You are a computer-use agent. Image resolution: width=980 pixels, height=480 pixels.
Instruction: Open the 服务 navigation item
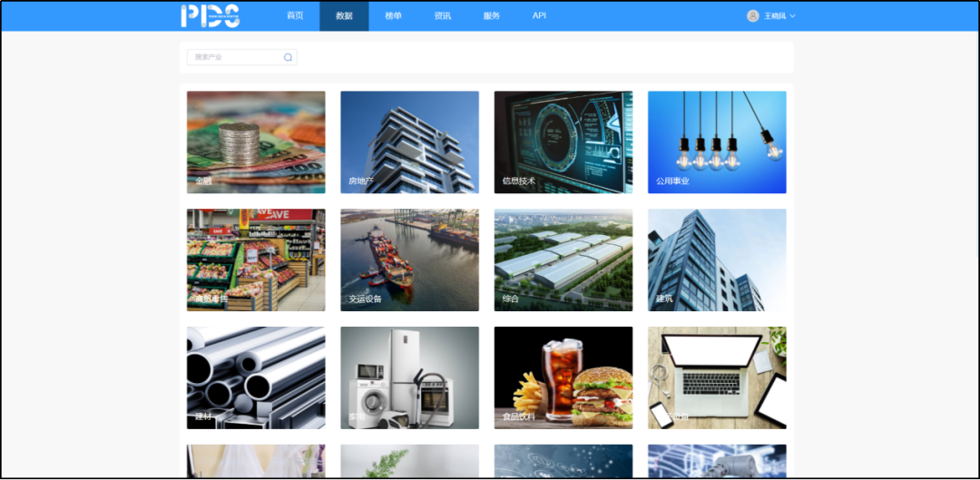(491, 15)
